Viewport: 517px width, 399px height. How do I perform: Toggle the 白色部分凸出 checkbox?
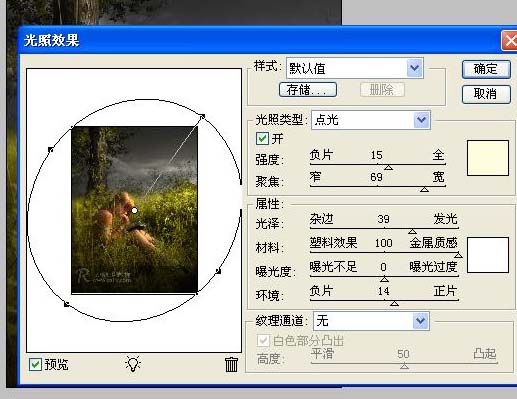point(263,341)
